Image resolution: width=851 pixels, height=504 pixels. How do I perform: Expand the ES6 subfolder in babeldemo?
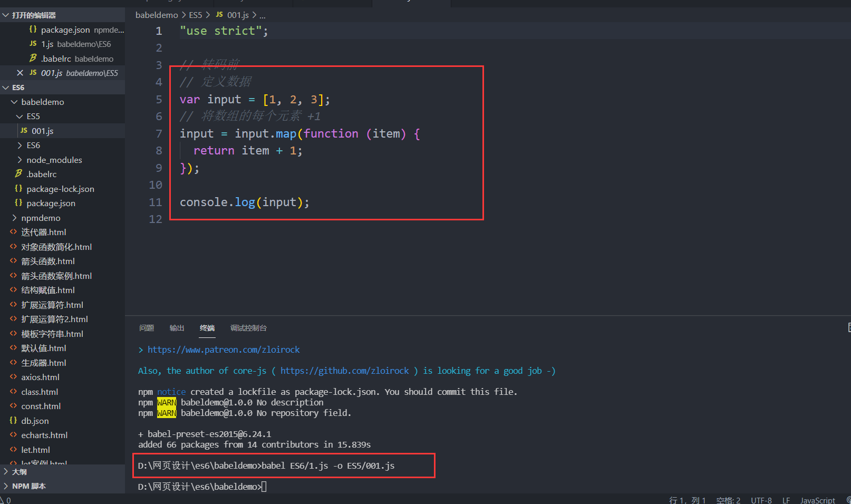pyautogui.click(x=20, y=145)
